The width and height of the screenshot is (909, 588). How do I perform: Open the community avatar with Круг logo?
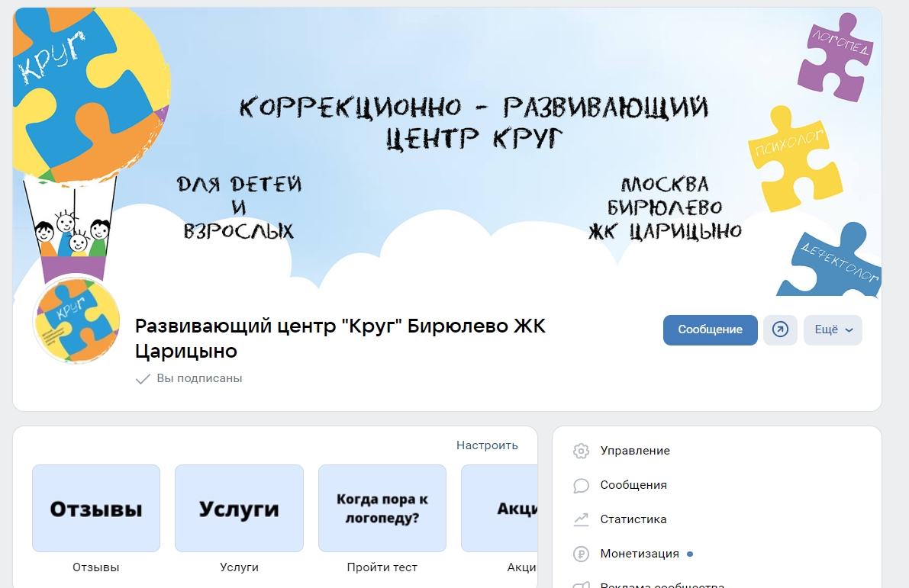[x=76, y=320]
